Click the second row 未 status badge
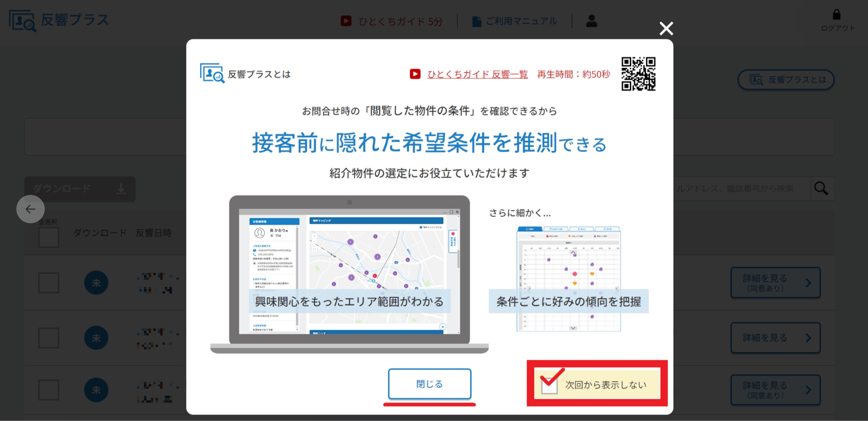The width and height of the screenshot is (868, 421). (x=96, y=338)
